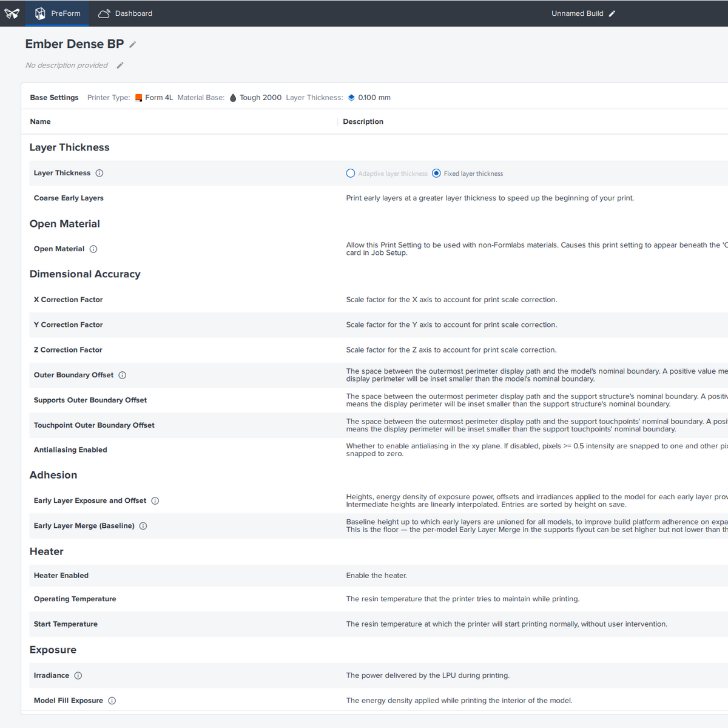Show info for Model Fill Exposure

[x=112, y=701]
